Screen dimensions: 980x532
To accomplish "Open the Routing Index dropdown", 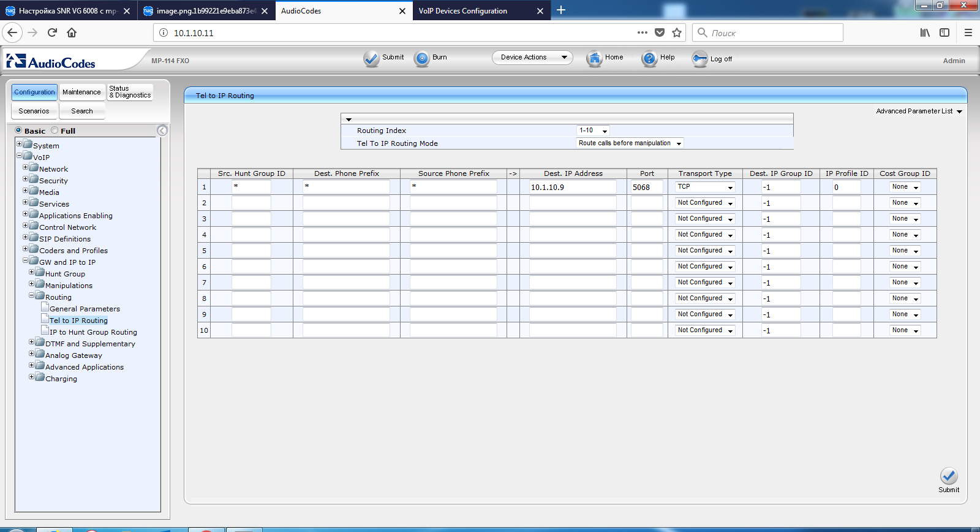I will [593, 131].
